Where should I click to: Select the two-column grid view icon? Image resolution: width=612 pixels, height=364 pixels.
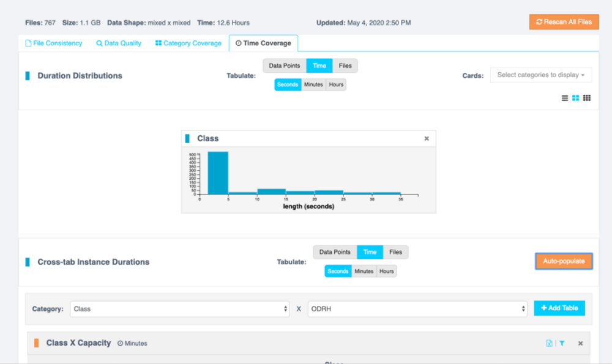coord(575,98)
